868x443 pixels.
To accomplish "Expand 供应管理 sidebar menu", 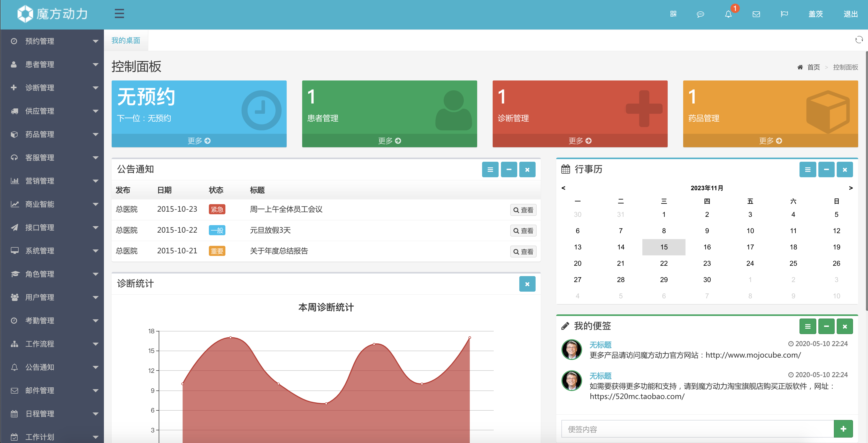I will (x=52, y=111).
